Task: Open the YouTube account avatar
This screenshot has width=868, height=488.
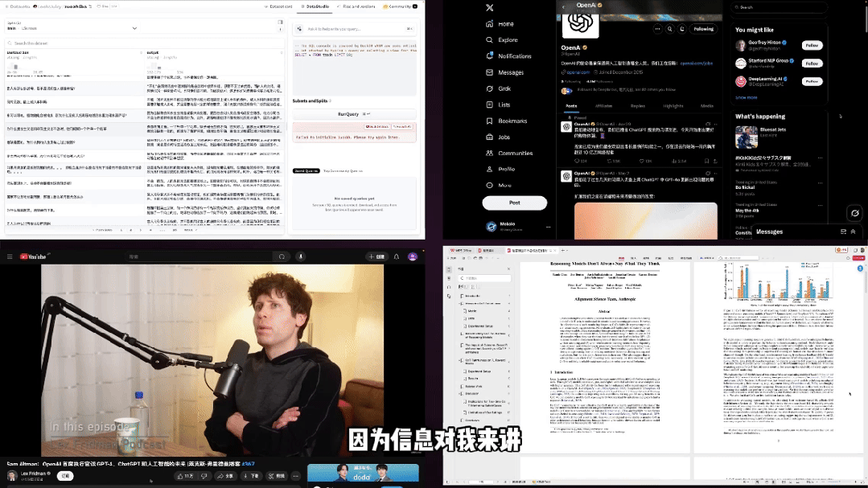Action: pyautogui.click(x=413, y=256)
